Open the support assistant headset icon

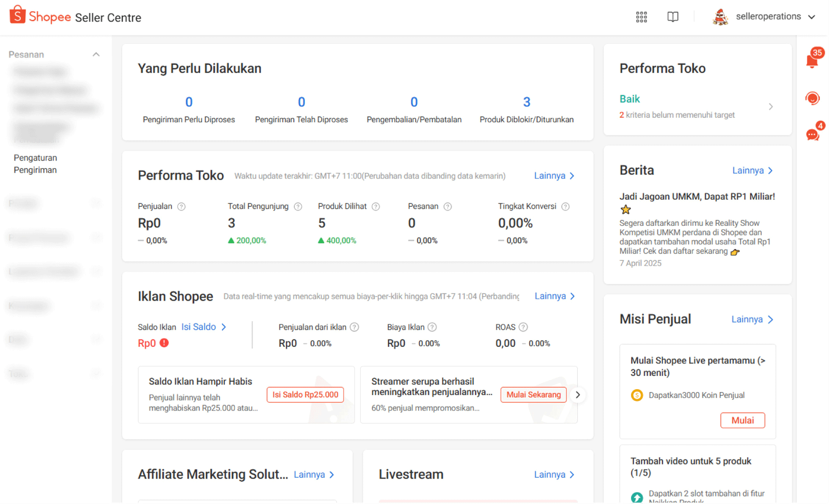[812, 99]
